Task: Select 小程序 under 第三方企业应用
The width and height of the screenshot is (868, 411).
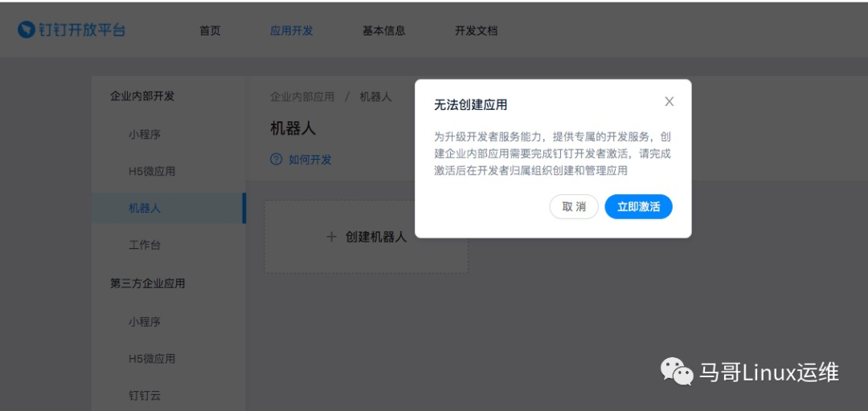Action: pyautogui.click(x=145, y=322)
